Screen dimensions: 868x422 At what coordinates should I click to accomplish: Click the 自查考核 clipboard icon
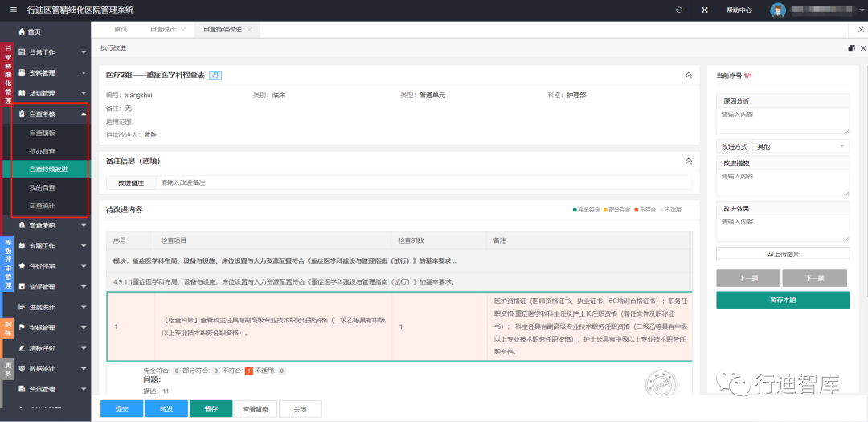22,113
